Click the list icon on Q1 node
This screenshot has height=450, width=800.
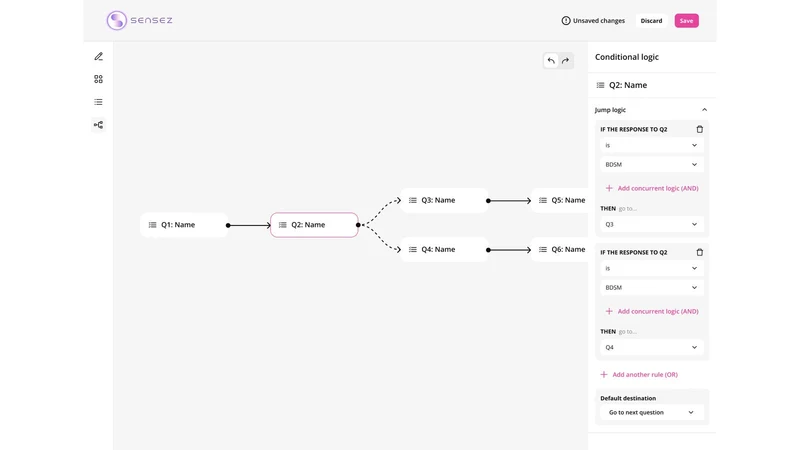point(153,224)
